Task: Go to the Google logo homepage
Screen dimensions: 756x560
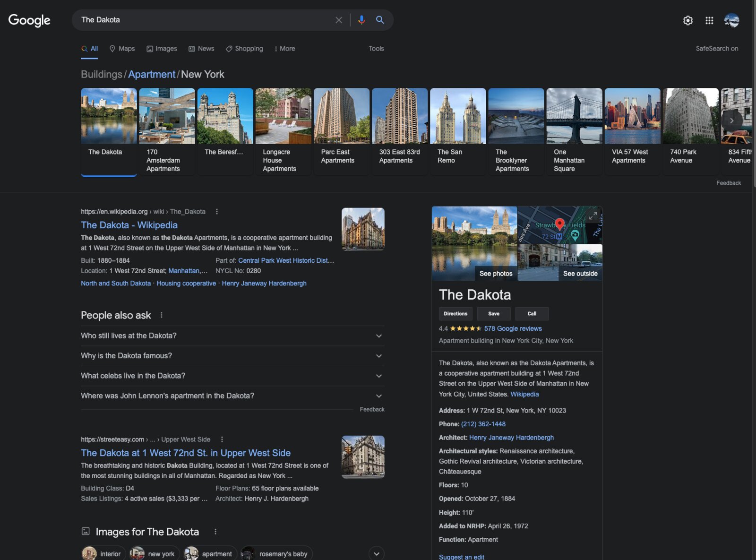Action: point(29,20)
